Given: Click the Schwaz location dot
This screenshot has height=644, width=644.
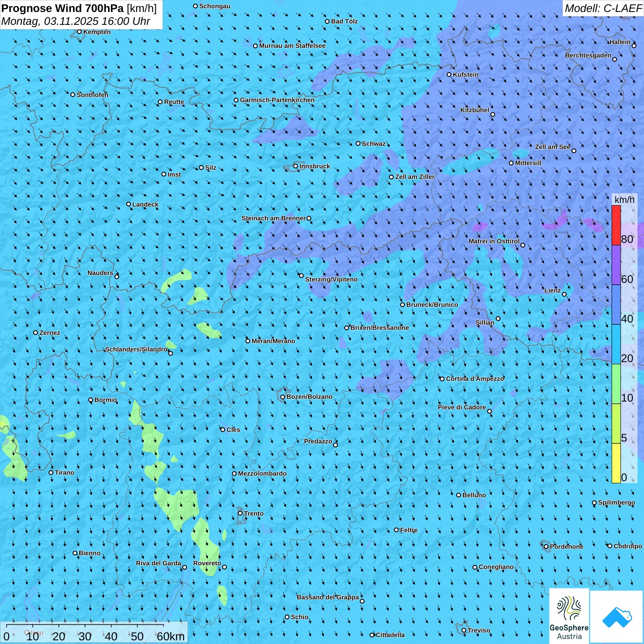Looking at the screenshot, I should 358,144.
